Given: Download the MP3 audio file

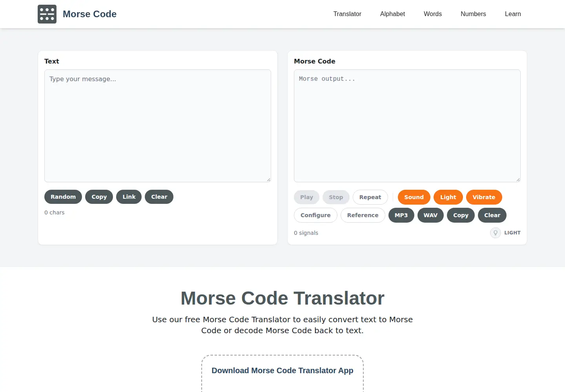Looking at the screenshot, I should (401, 215).
